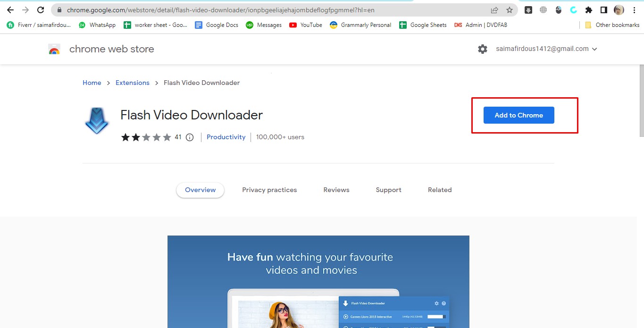Open the download arrow extension icon
Screen dimensions: 644x328
(528, 10)
